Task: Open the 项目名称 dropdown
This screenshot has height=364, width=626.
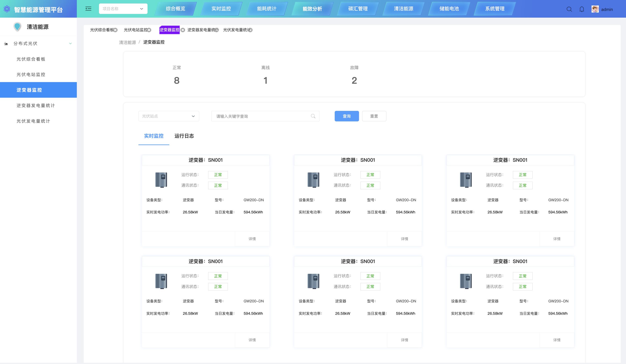Action: pyautogui.click(x=123, y=9)
